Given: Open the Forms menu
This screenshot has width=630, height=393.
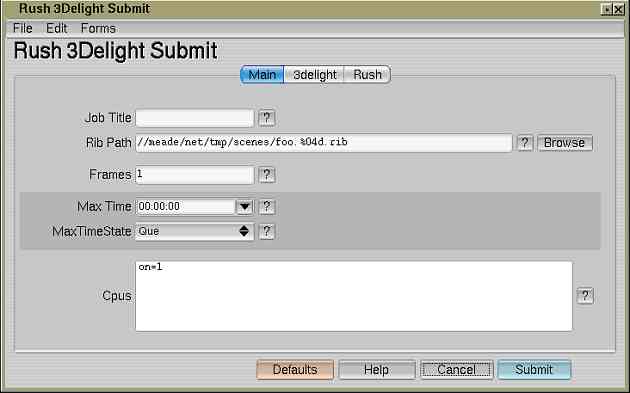Looking at the screenshot, I should 98,29.
